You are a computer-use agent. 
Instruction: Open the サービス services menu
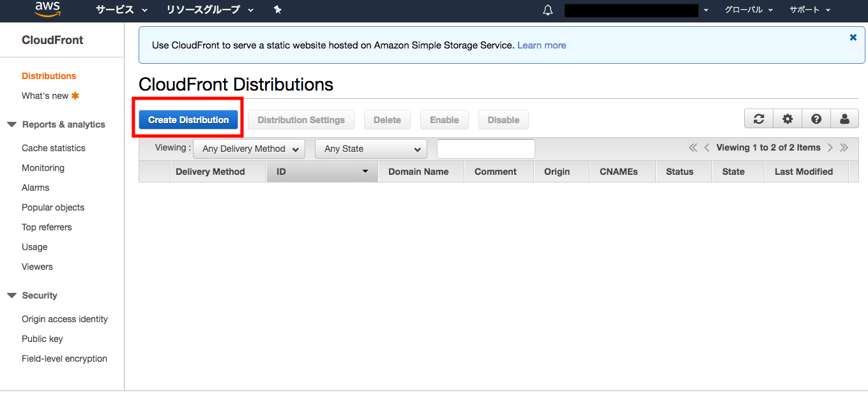tap(121, 10)
